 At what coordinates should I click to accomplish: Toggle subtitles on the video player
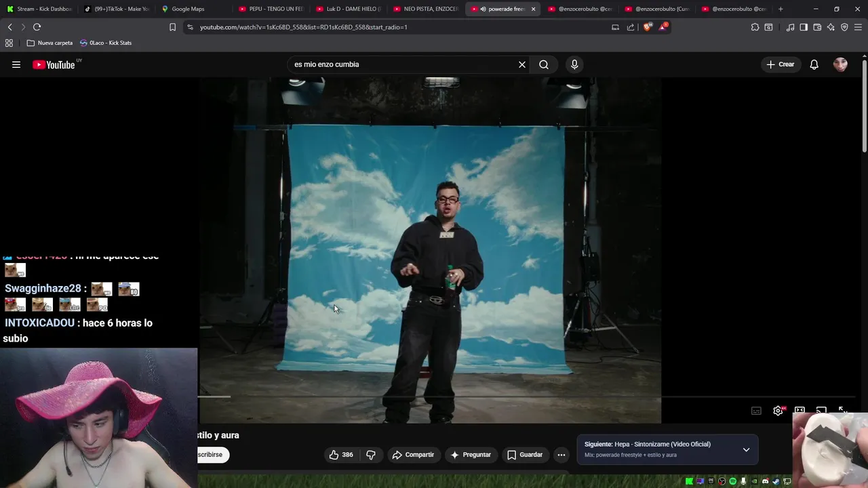coord(756,411)
